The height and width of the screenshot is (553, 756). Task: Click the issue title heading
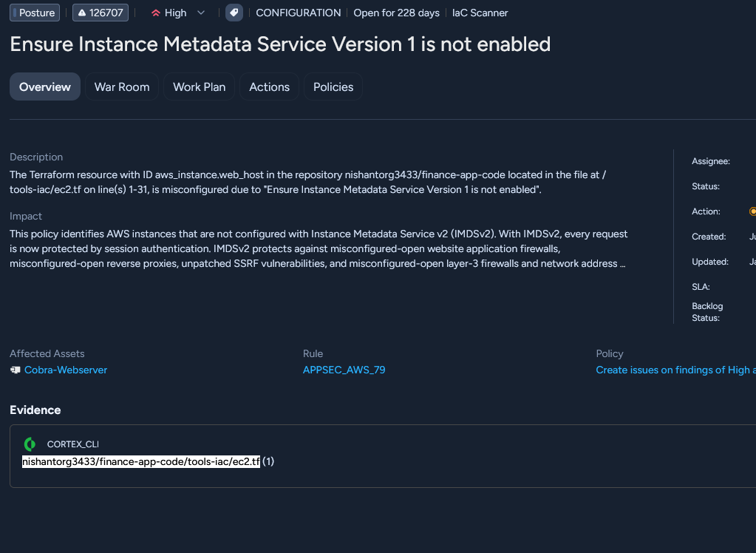tap(280, 44)
